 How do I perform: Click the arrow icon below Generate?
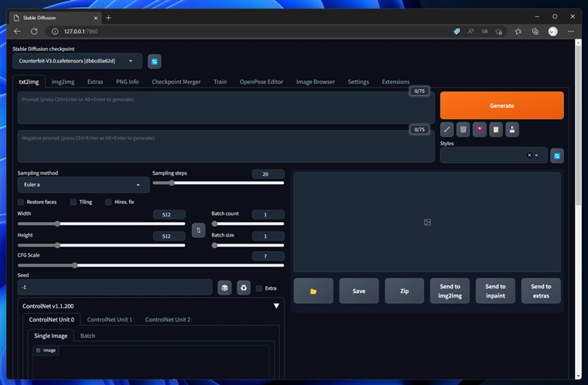[x=446, y=130]
